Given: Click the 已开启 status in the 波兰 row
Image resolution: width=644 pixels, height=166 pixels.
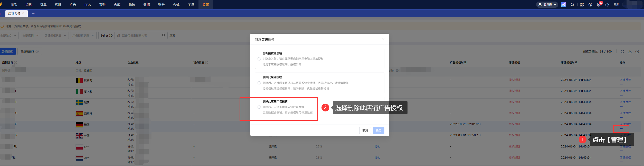Looking at the screenshot, I should (273, 146).
